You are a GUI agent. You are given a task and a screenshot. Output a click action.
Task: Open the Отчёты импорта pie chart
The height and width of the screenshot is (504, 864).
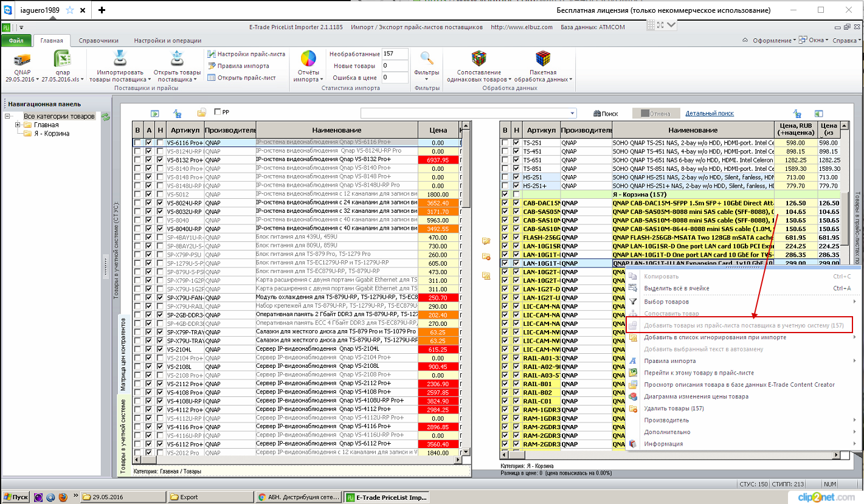coord(309,58)
